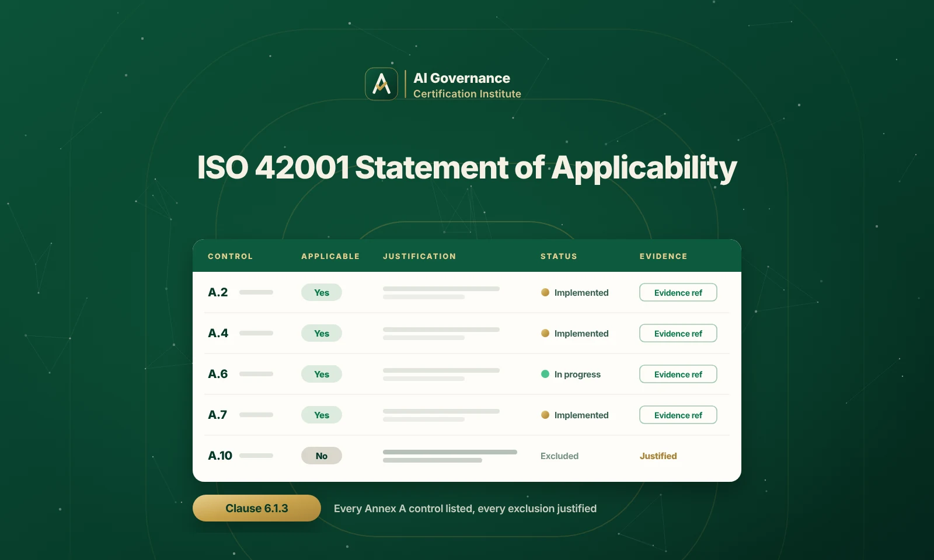Screen dimensions: 934x560
Task: Select control label A.4
Action: [218, 333]
